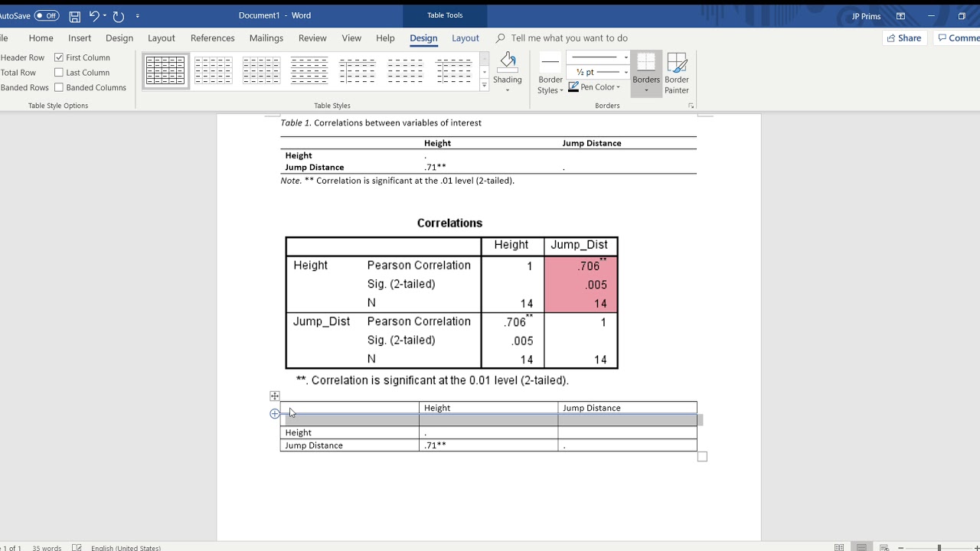
Task: Click the Shading paint bucket icon
Action: pos(507,61)
